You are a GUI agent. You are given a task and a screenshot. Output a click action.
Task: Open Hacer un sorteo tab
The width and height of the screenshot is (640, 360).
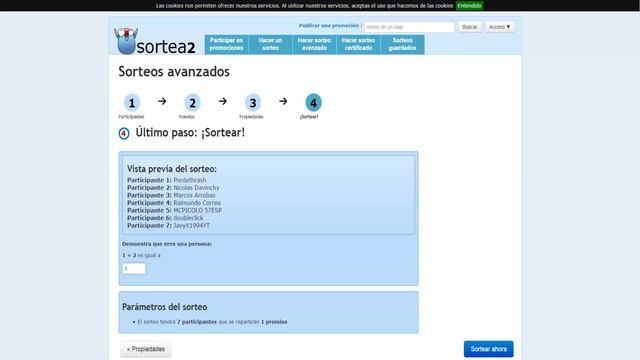270,44
